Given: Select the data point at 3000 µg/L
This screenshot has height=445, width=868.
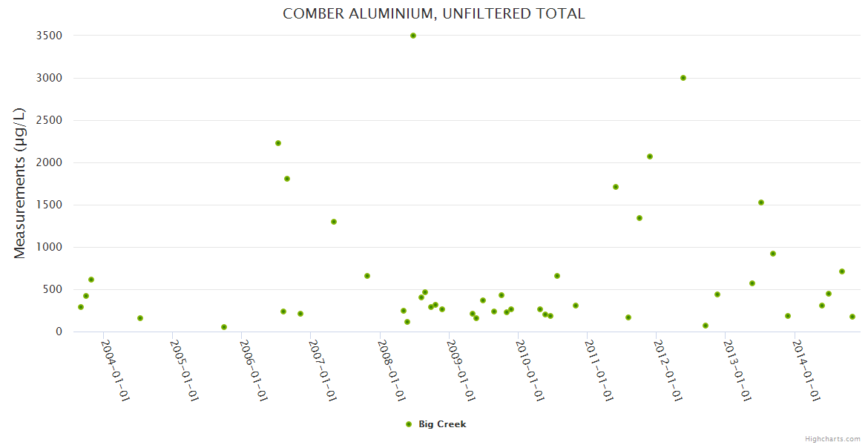Looking at the screenshot, I should (x=683, y=78).
